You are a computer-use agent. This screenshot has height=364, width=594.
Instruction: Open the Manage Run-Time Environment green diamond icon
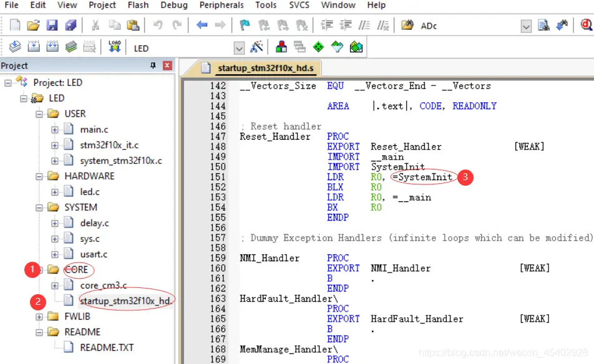(318, 47)
